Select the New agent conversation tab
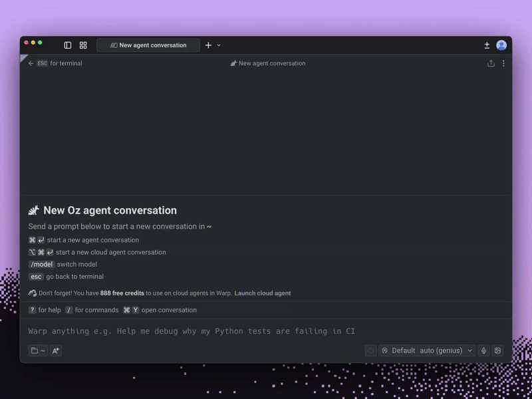 click(x=148, y=45)
